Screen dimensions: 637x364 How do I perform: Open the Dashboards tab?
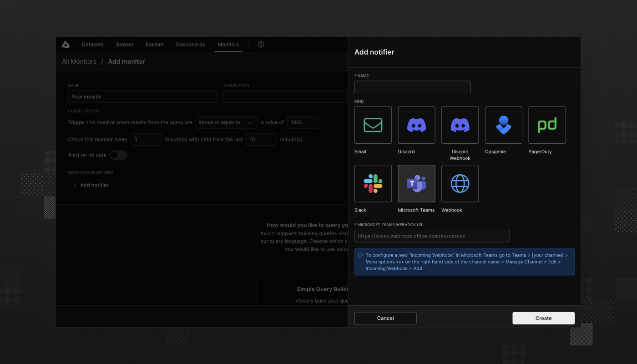(x=191, y=45)
